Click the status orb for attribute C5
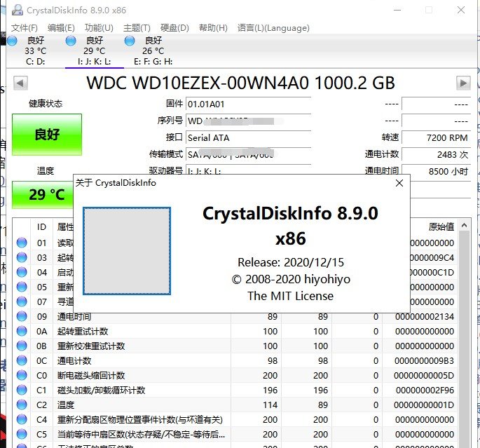The image size is (480, 448). pyautogui.click(x=22, y=434)
